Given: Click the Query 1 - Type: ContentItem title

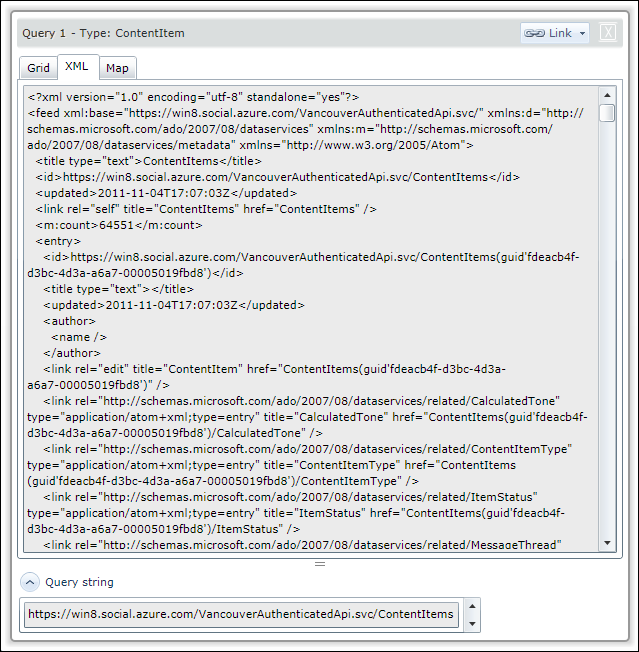Looking at the screenshot, I should (x=104, y=33).
